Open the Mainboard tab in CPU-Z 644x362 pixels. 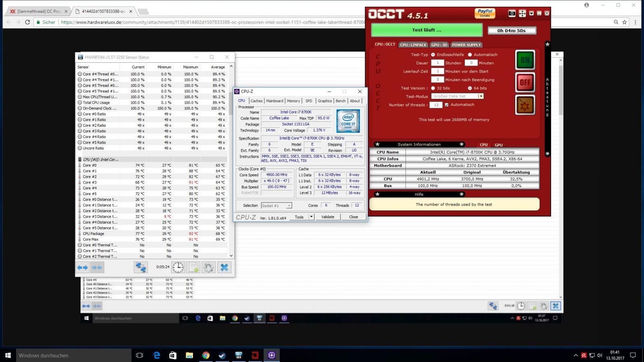pyautogui.click(x=275, y=101)
